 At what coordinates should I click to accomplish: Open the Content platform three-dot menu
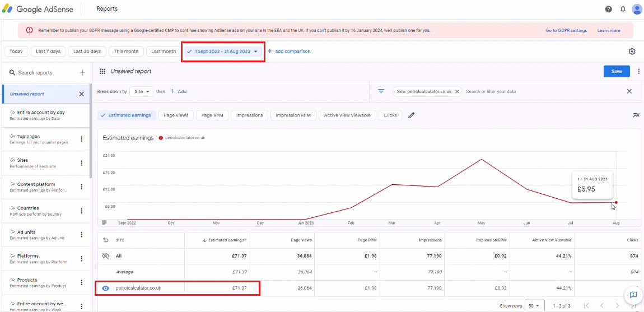pyautogui.click(x=81, y=187)
